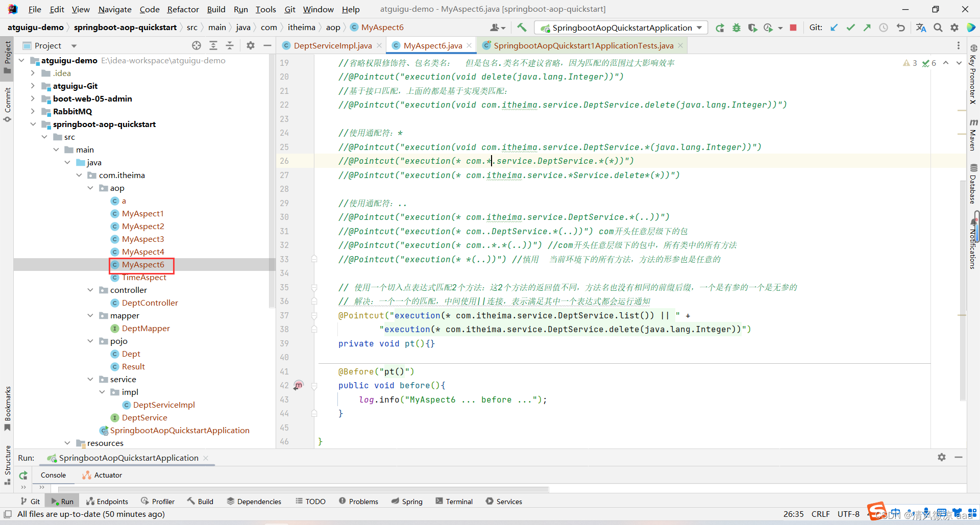Image resolution: width=980 pixels, height=525 pixels.
Task: Toggle the Database tool window
Action: click(973, 184)
